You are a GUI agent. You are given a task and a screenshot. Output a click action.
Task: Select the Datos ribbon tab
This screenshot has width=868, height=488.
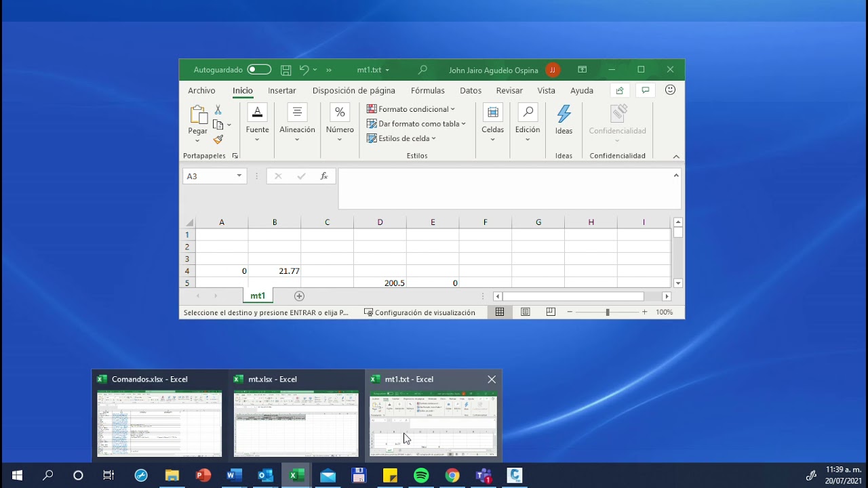tap(471, 91)
